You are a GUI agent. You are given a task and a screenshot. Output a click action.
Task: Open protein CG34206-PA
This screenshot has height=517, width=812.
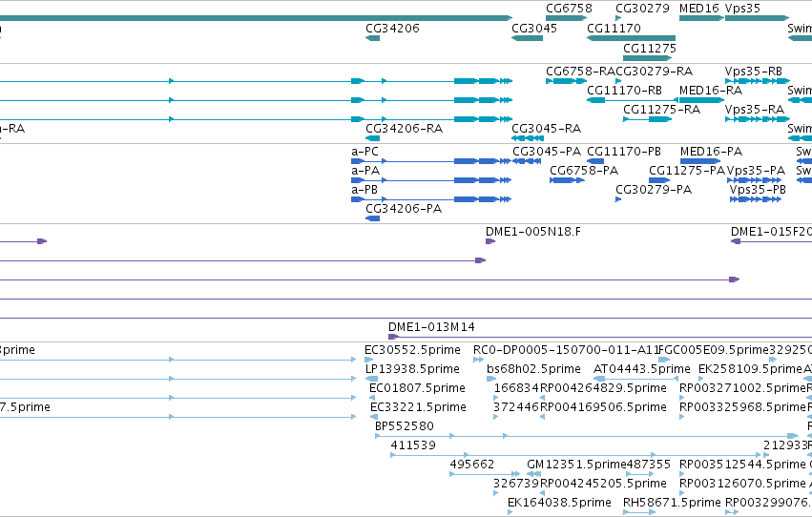point(372,218)
